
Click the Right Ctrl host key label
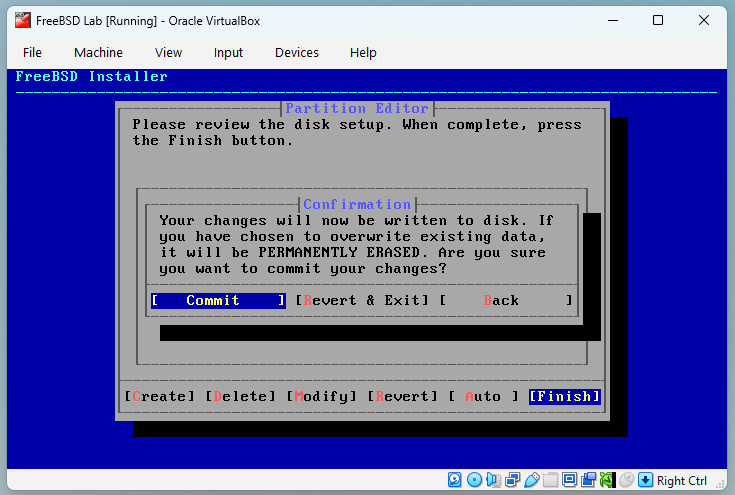[x=682, y=480]
